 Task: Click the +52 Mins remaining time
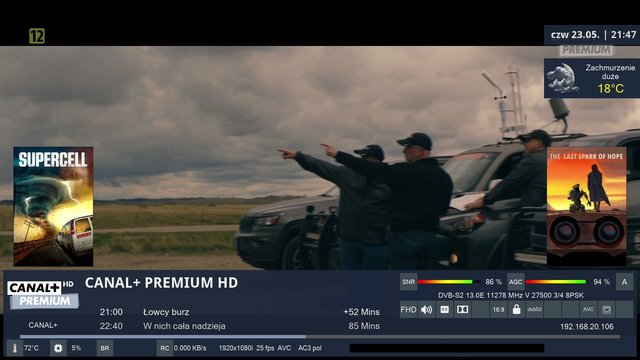click(x=361, y=312)
